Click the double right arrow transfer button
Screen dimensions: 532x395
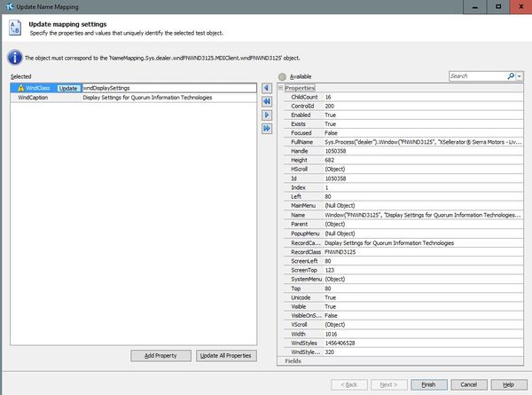tap(267, 129)
